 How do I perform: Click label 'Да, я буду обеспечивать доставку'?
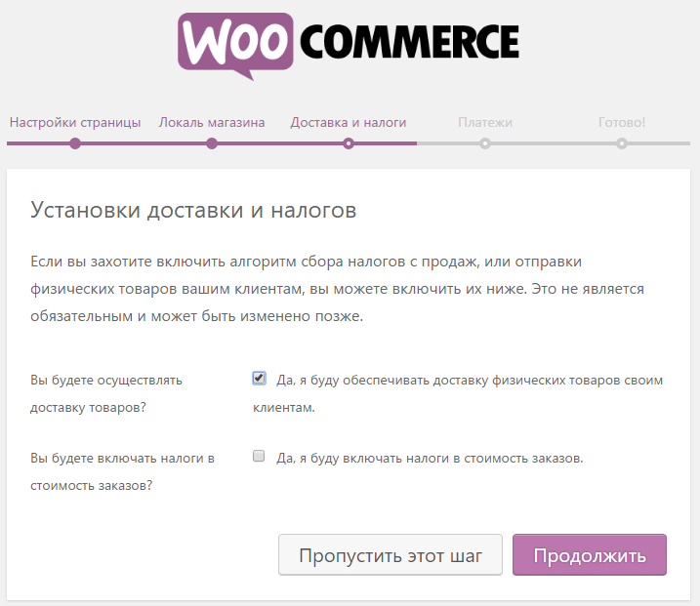tap(458, 393)
